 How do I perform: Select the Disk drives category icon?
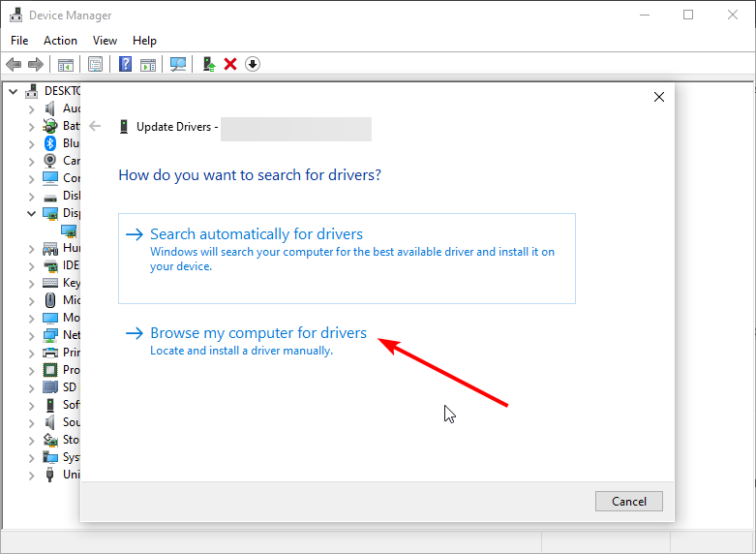50,197
